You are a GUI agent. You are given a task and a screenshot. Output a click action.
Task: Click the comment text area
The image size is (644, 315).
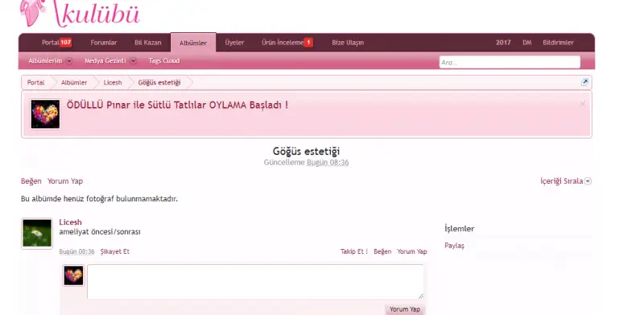pos(255,282)
